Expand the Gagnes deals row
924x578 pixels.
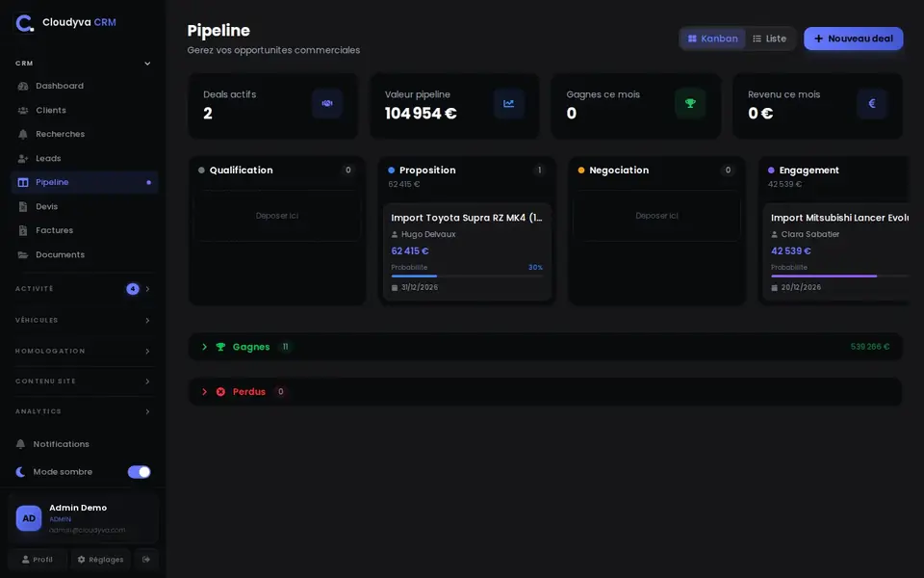pos(545,347)
